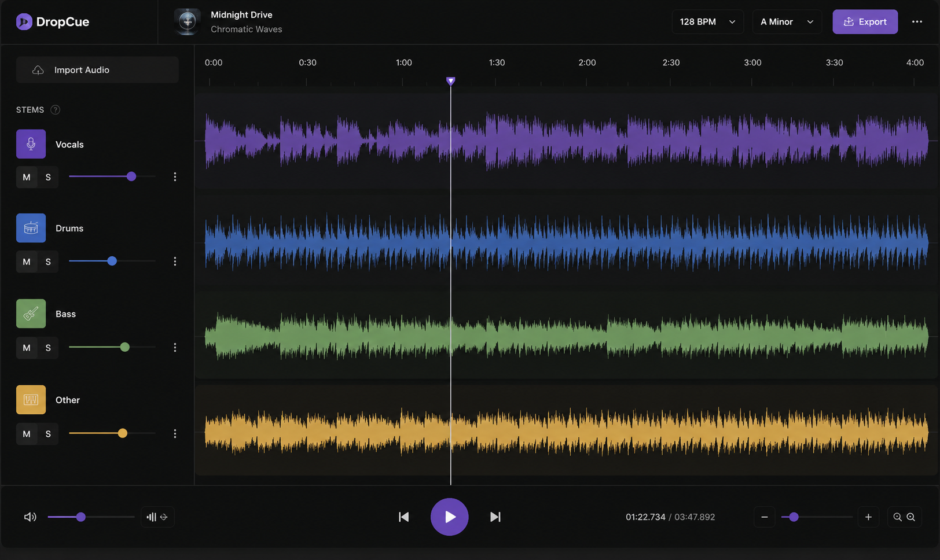Viewport: 940px width, 560px height.
Task: Mute the Bass stem
Action: tap(27, 348)
